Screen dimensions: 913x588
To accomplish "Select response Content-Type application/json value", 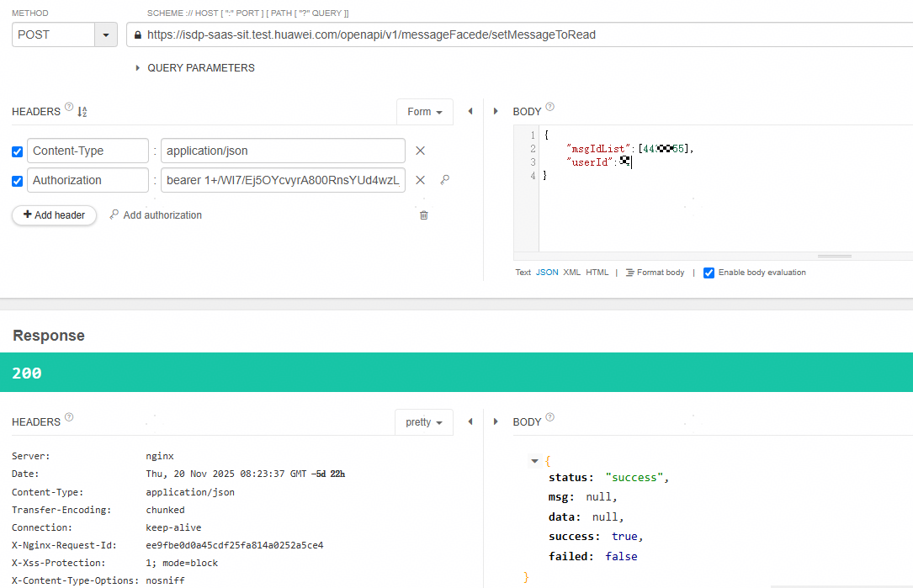I will click(x=190, y=492).
